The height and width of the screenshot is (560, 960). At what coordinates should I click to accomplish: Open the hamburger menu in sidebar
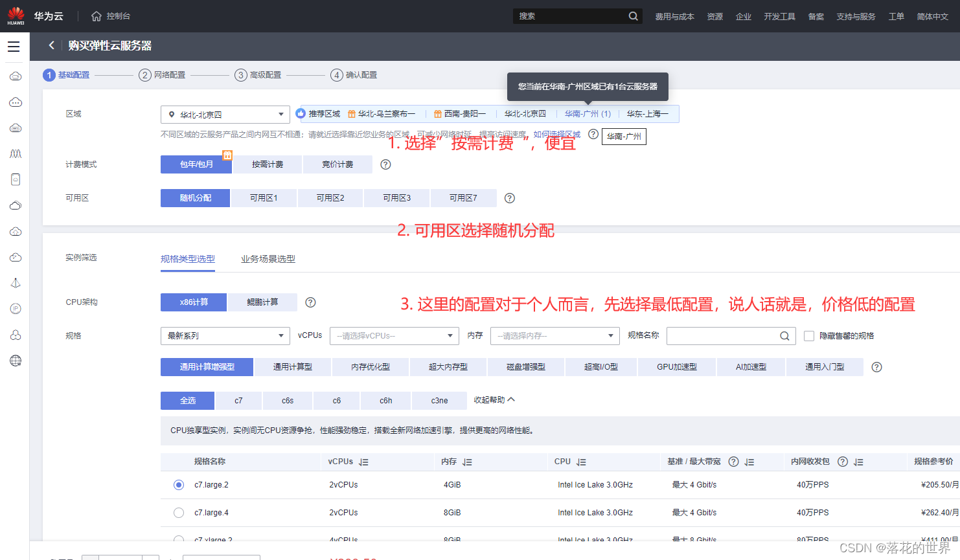point(14,47)
